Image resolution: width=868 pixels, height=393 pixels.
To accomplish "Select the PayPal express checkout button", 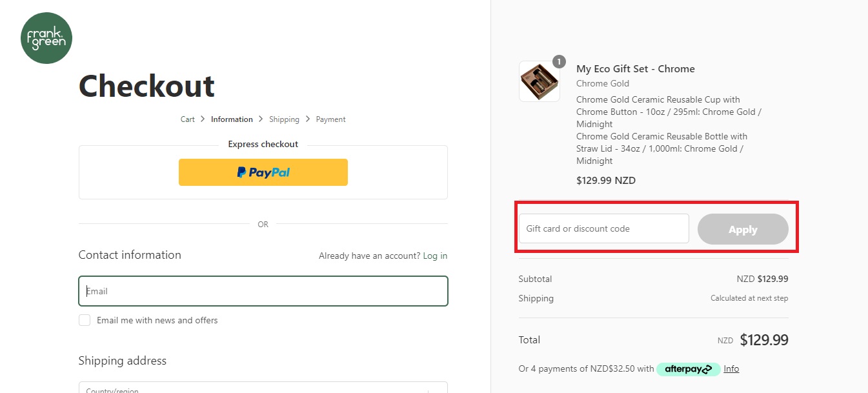I will point(263,172).
